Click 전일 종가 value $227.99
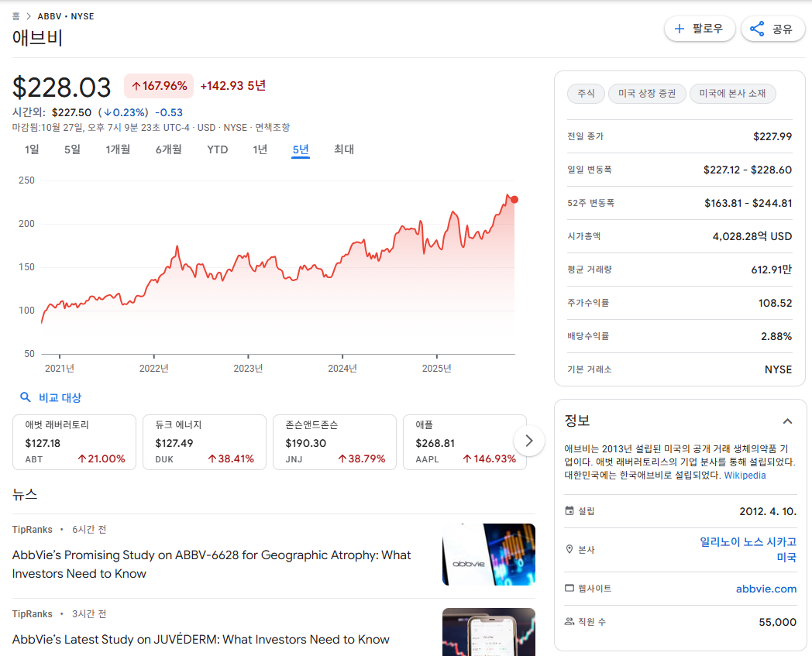The image size is (812, 656). tap(772, 136)
